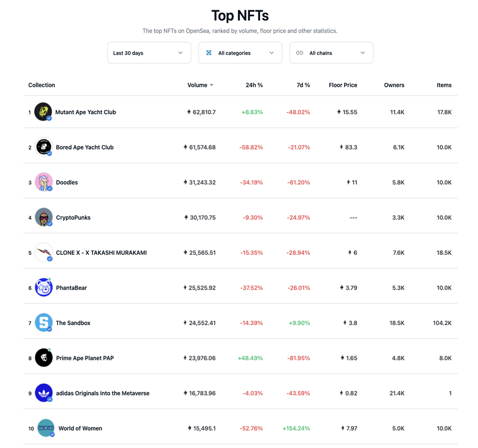Click the CryptoPunks pixel avatar
Screen dimensions: 478x448
43,217
